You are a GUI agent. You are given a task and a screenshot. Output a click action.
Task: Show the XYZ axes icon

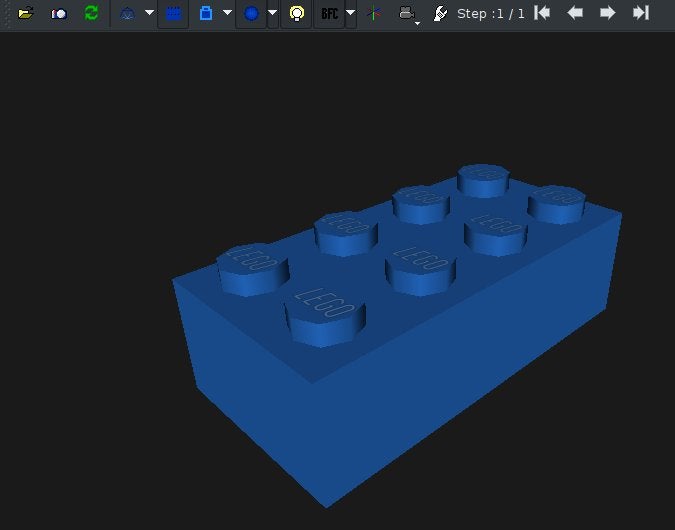(x=375, y=14)
